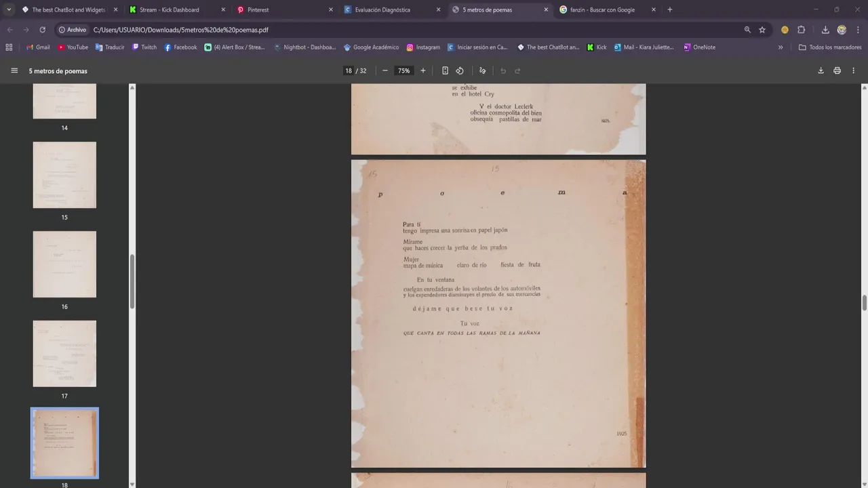The image size is (868, 488).
Task: Switch to the Pinterest tab
Action: coord(283,9)
